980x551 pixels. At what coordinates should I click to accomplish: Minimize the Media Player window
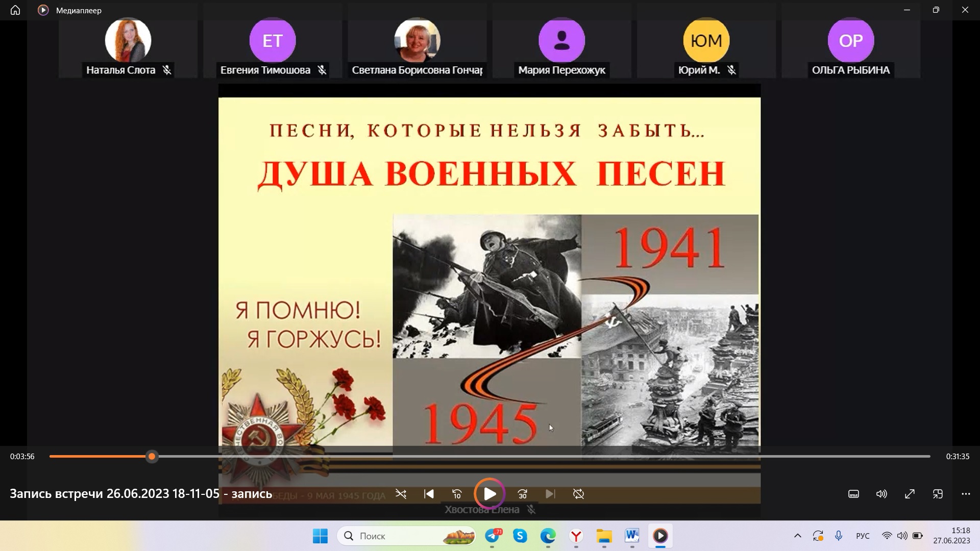(x=907, y=10)
